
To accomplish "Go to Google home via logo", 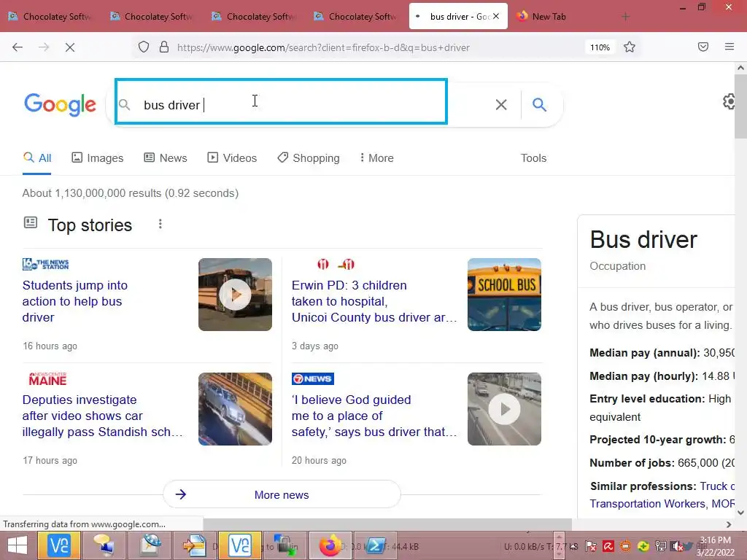I will [x=60, y=105].
